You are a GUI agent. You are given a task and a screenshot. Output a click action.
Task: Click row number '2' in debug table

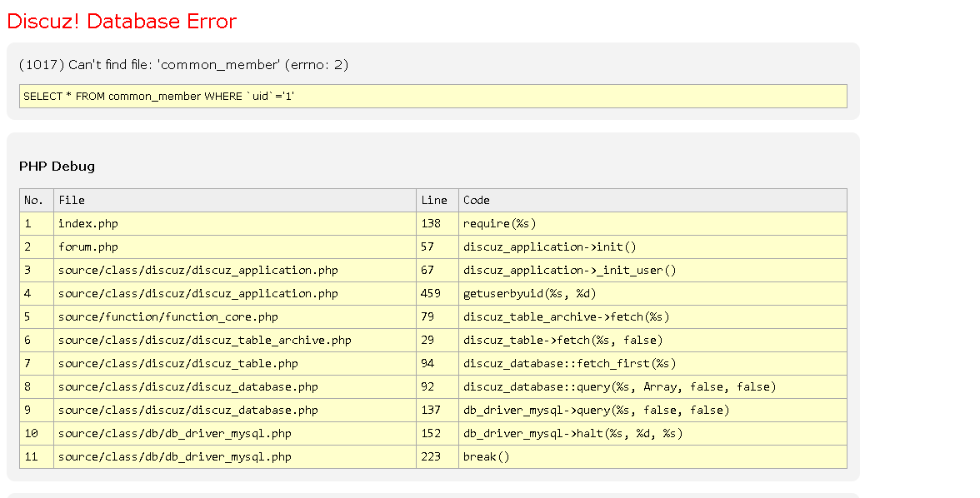point(37,247)
